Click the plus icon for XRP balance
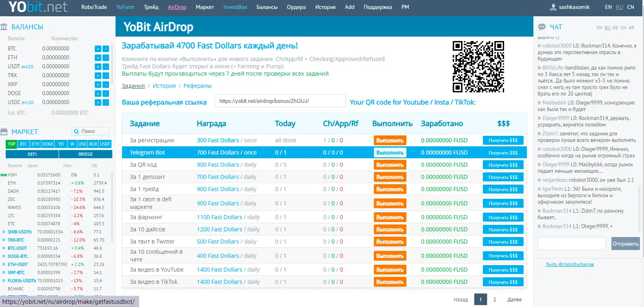644x307 pixels. [98, 85]
